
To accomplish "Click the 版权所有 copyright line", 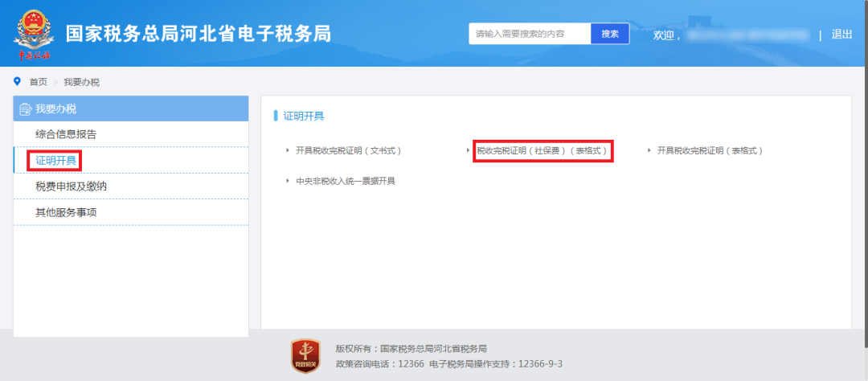I will click(x=411, y=349).
